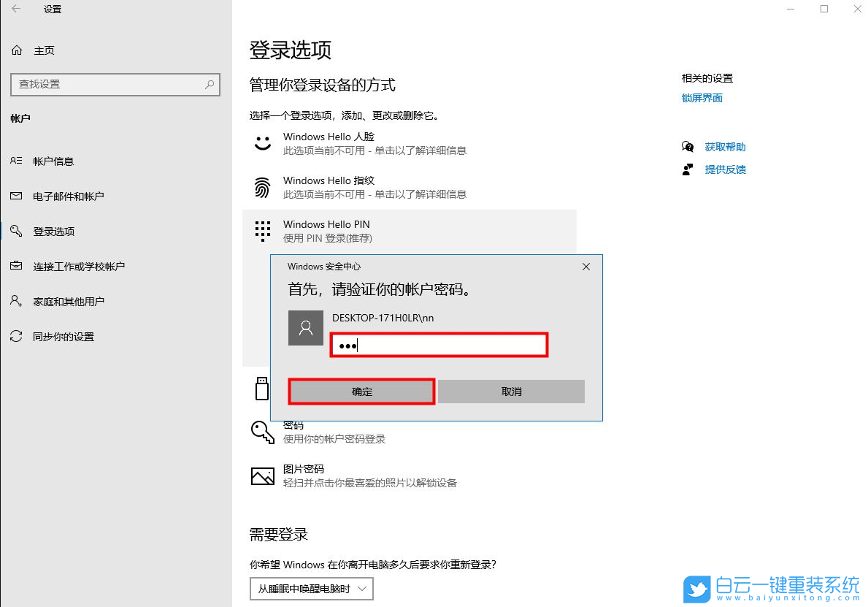Select the 帐户信息 person icon in sidebar
Screen dimensions: 868x607
coord(17,161)
